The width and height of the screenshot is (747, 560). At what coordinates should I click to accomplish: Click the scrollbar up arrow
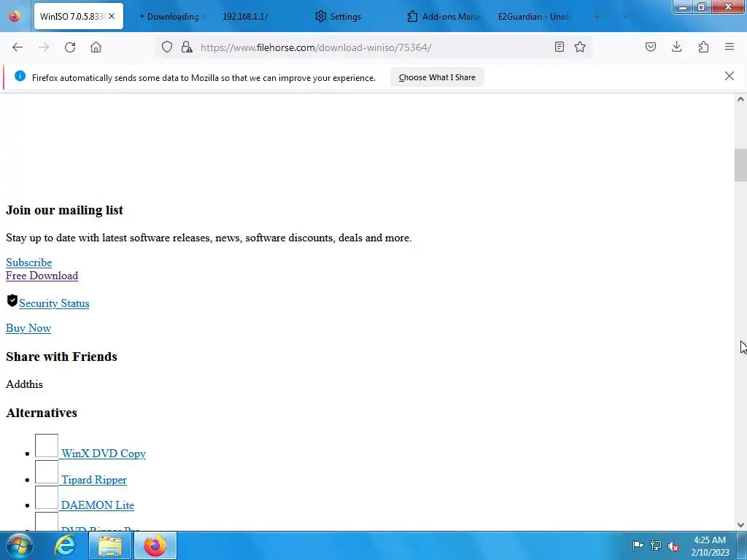pos(740,99)
